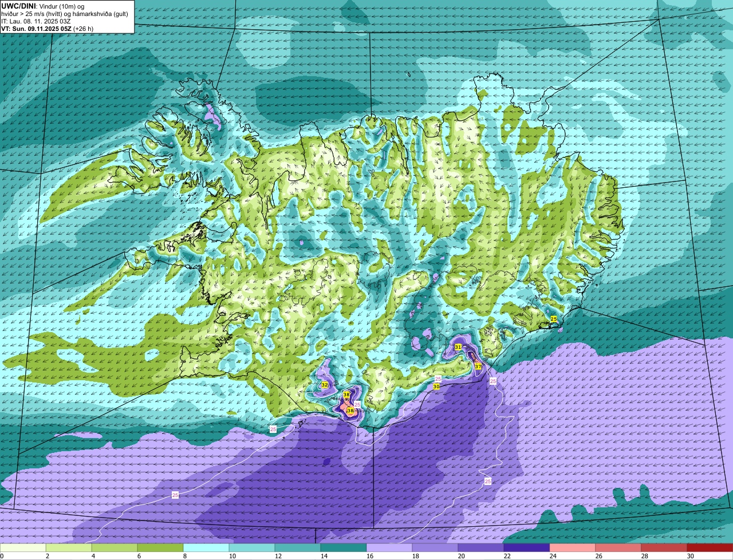
Task: Click the legend tick label 24
Action: pos(553,556)
